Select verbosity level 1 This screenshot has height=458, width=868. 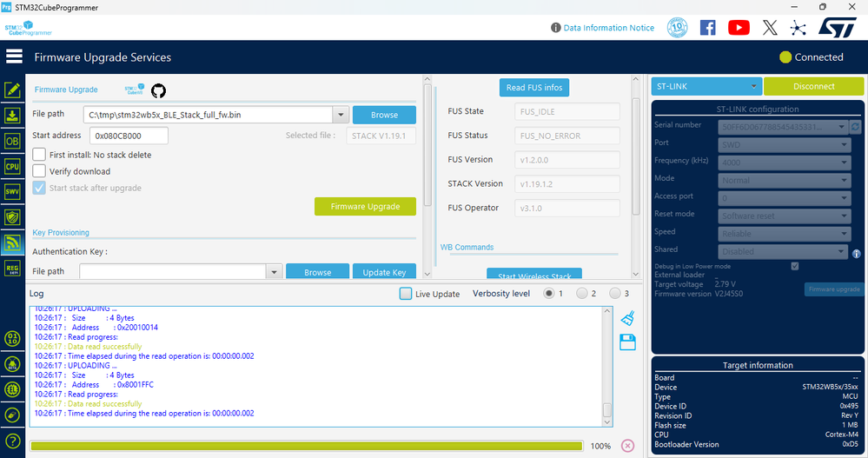click(548, 294)
